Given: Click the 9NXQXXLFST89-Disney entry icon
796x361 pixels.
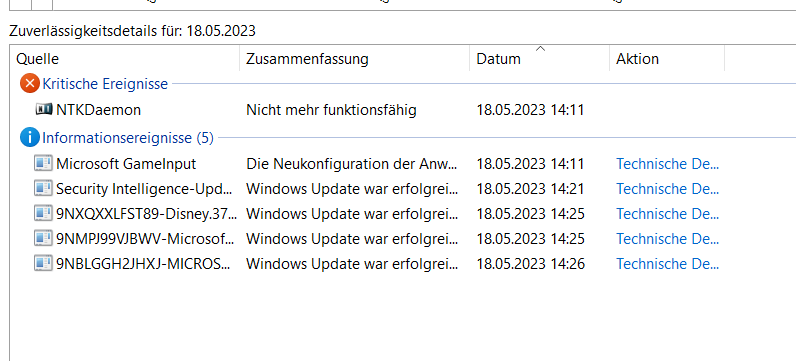Looking at the screenshot, I should [x=43, y=213].
